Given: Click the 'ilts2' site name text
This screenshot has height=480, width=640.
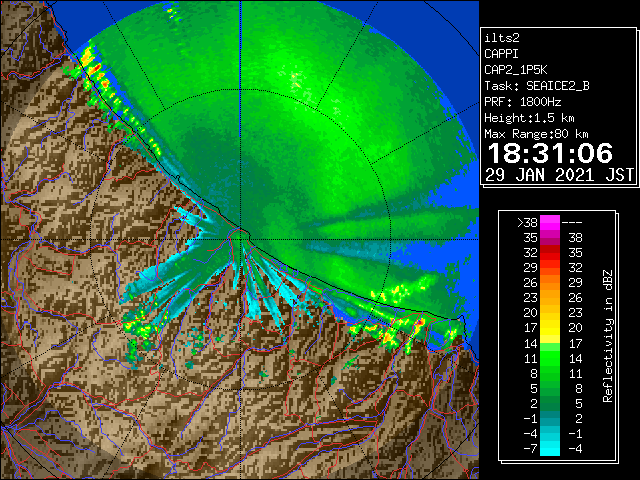Looking at the screenshot, I should click(502, 38).
